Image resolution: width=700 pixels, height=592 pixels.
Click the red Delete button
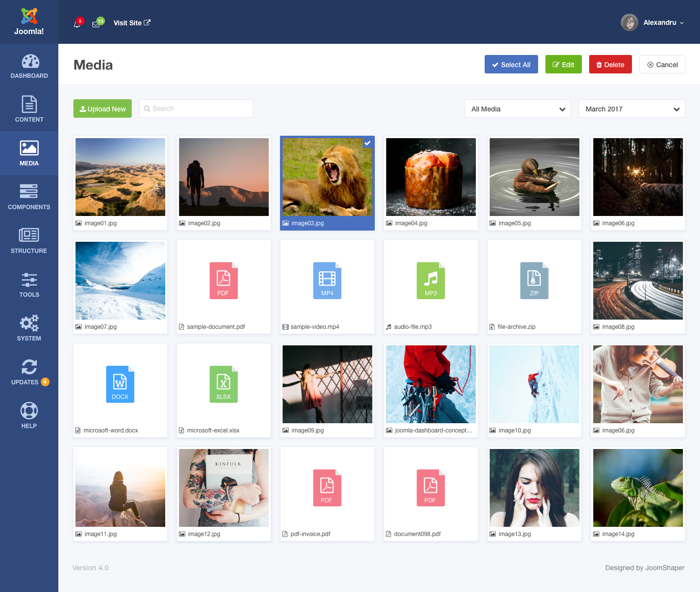610,65
